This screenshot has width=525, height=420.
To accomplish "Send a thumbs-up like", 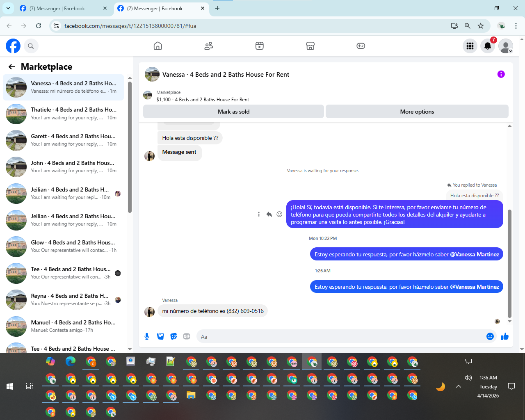I will pyautogui.click(x=505, y=336).
